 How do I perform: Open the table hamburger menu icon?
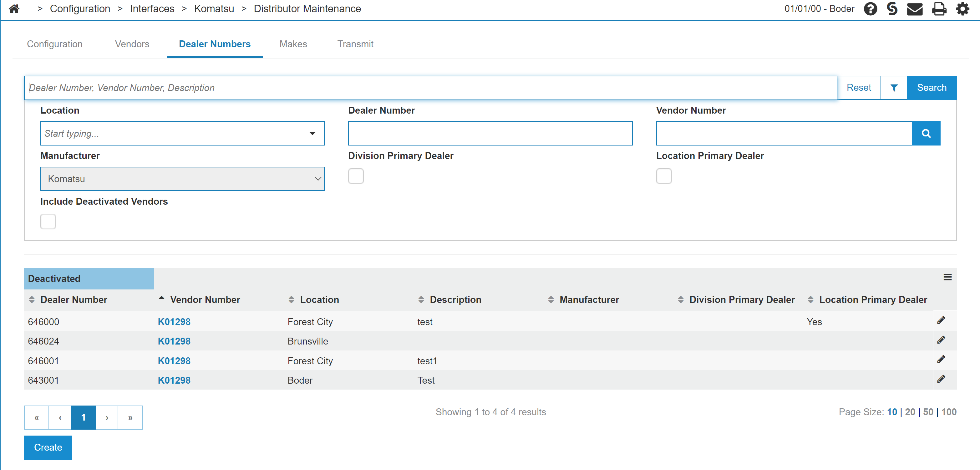[947, 278]
